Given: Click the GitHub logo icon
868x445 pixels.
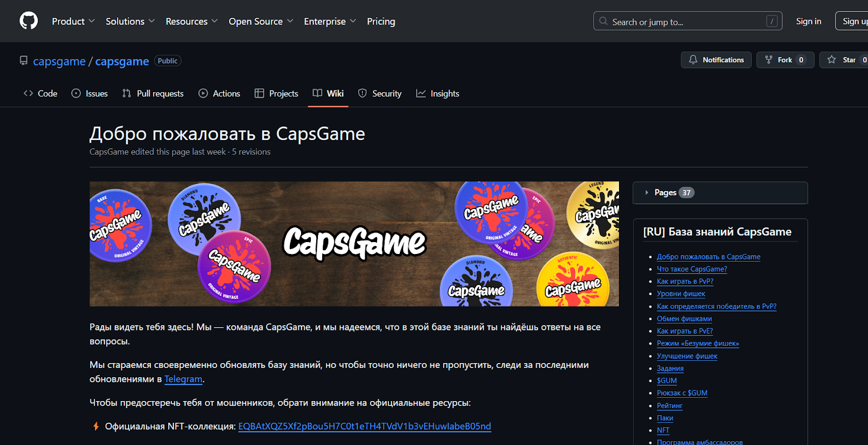Looking at the screenshot, I should [x=29, y=21].
